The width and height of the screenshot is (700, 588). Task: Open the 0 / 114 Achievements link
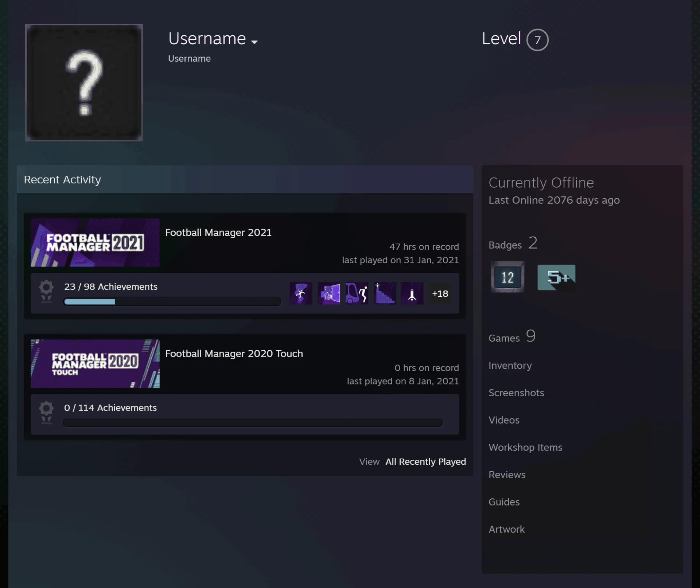pyautogui.click(x=110, y=408)
